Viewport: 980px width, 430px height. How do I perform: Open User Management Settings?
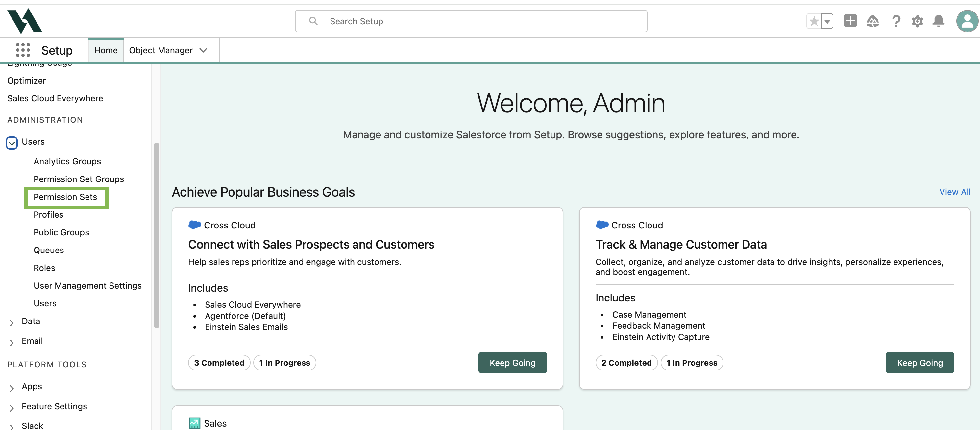87,286
